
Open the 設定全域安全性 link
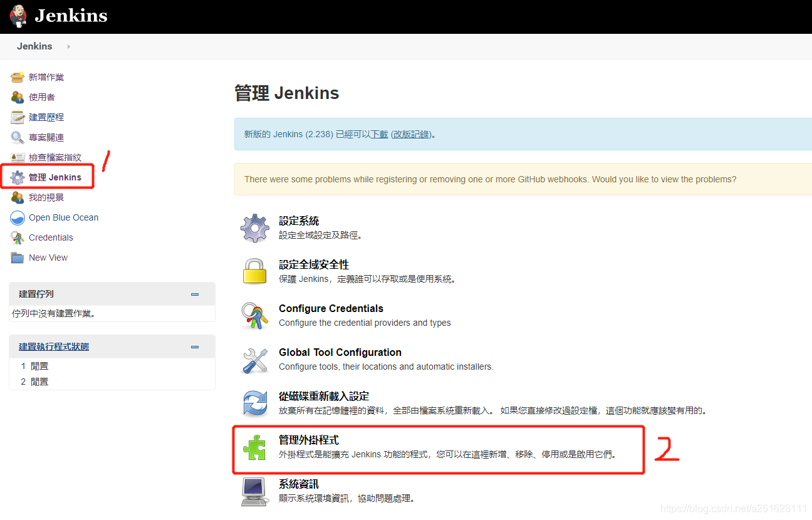314,265
